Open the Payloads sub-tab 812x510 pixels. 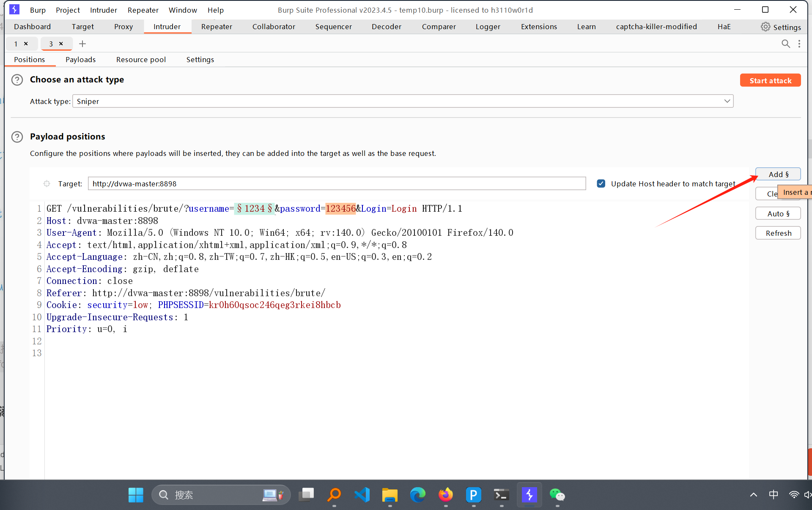click(x=80, y=60)
